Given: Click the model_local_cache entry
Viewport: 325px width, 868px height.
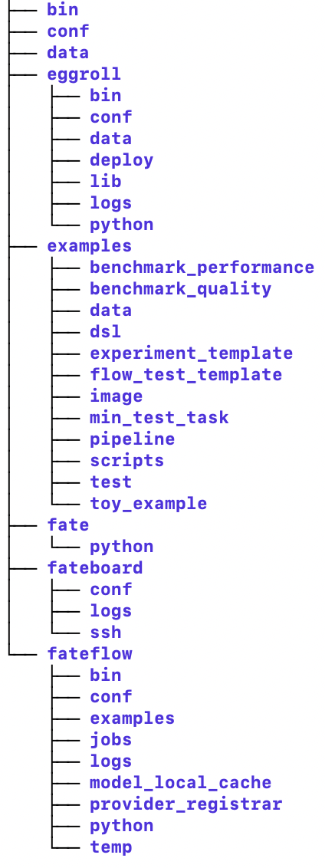Looking at the screenshot, I should point(180,782).
